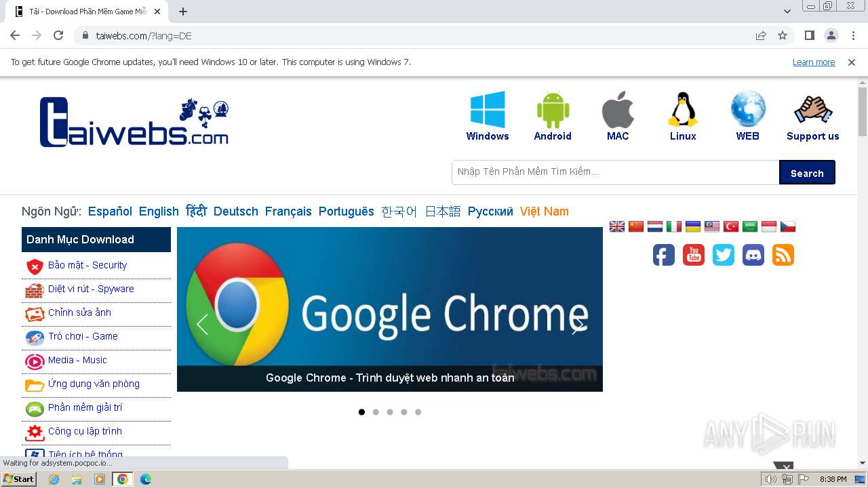Select the Malaysia flag
The image size is (868, 488).
(x=712, y=226)
